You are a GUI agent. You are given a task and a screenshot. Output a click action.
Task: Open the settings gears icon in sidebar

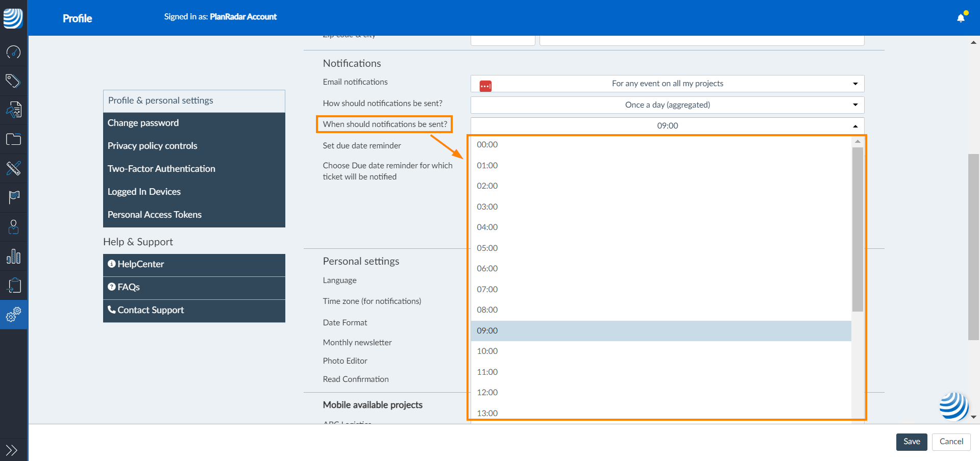point(13,315)
